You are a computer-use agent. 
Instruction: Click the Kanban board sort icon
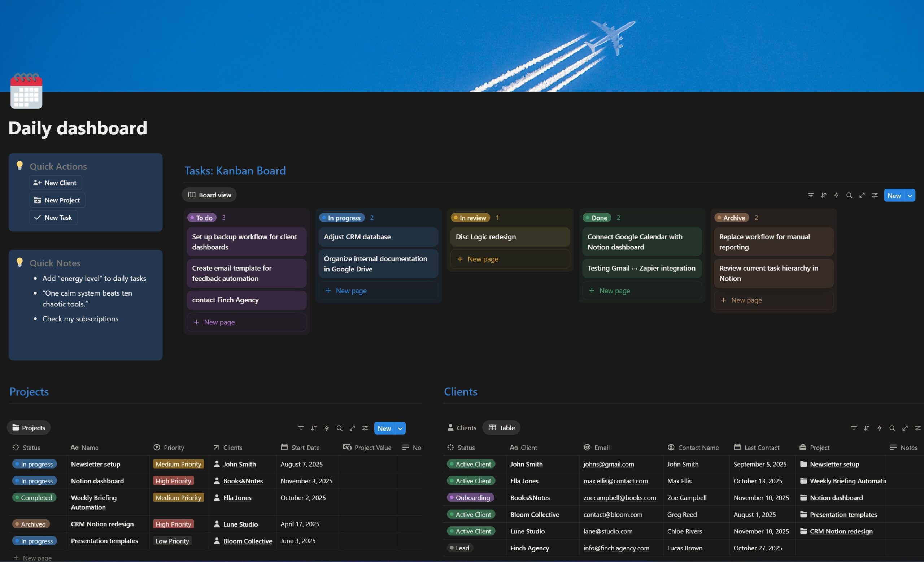(823, 195)
